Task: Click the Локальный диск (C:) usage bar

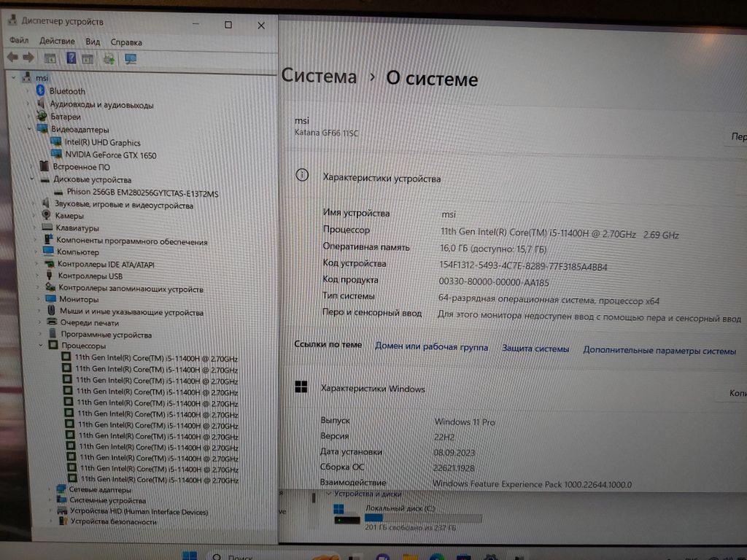Action: click(x=423, y=518)
